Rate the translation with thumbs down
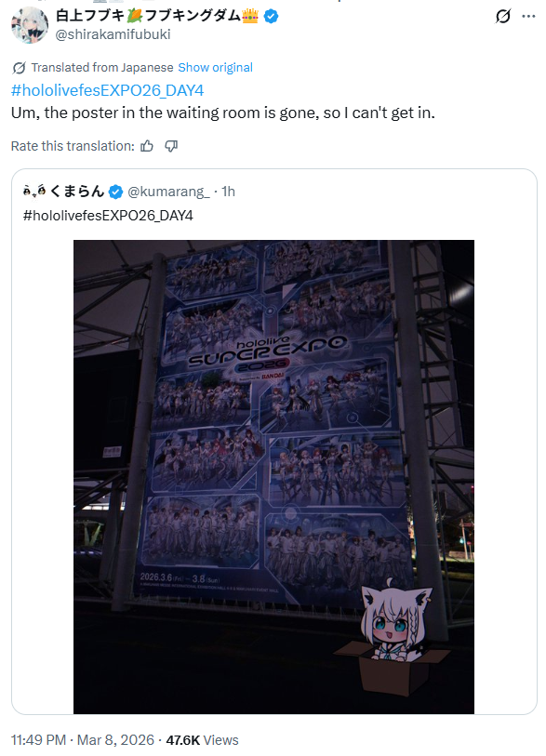The image size is (546, 756). point(171,146)
